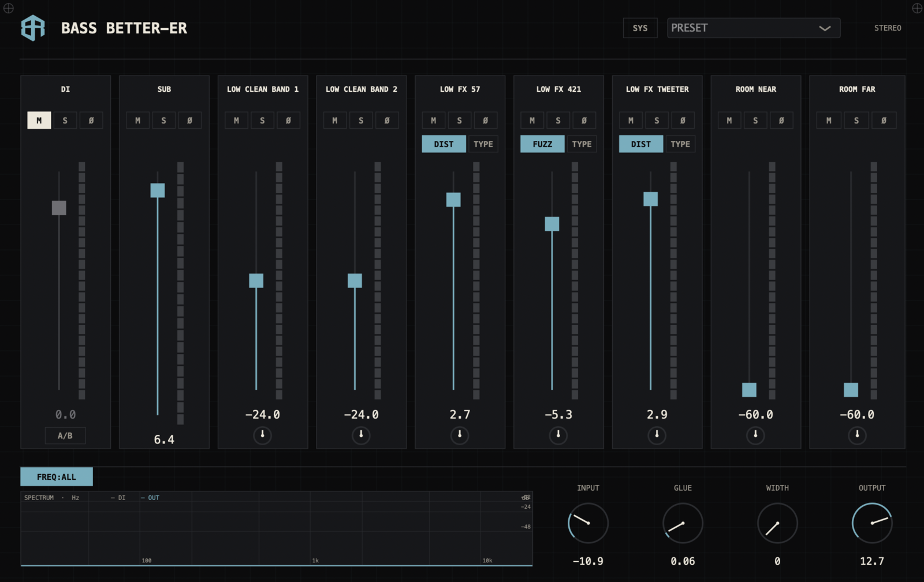The image size is (924, 582).
Task: Click the Low FX 421 fader handle
Action: click(x=552, y=224)
